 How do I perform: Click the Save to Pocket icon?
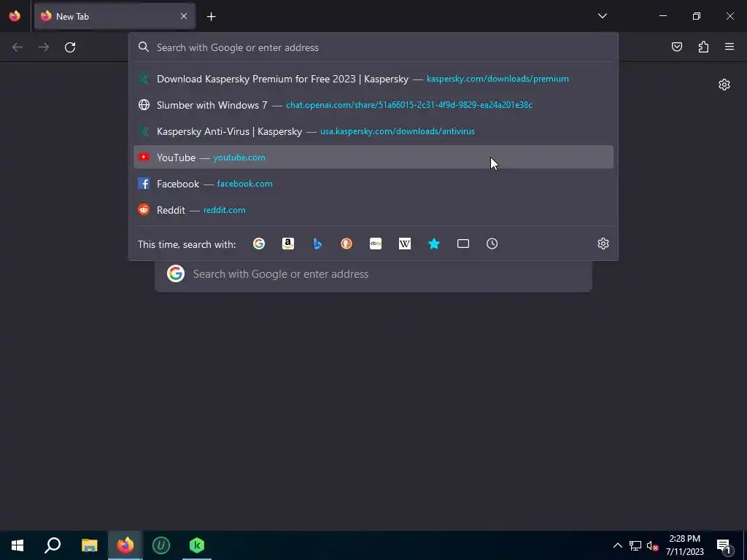coord(676,47)
